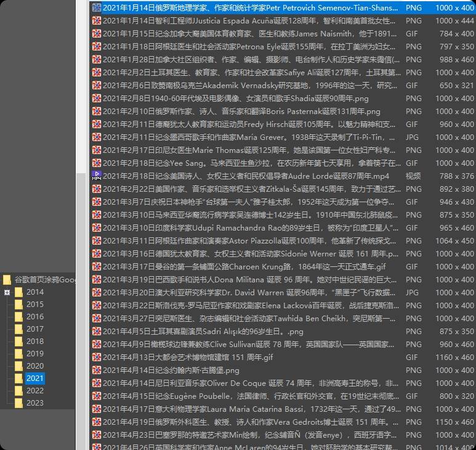Click the root folder icon 谷歌首页涂鸦

pyautogui.click(x=7, y=279)
